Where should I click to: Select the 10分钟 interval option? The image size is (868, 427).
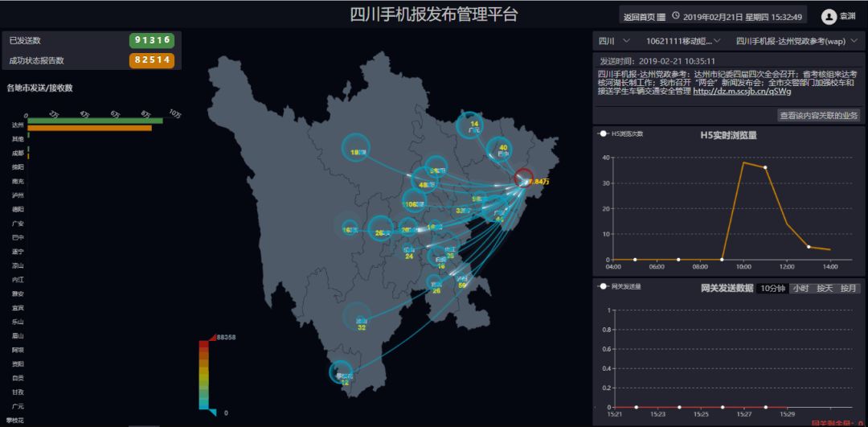772,289
